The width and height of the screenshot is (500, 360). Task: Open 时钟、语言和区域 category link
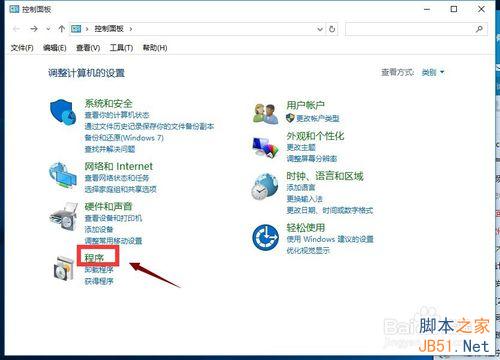pos(325,176)
